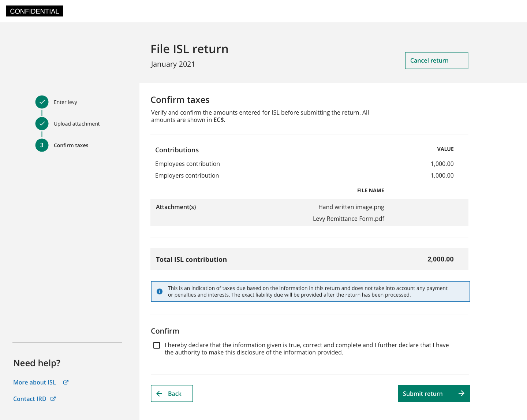This screenshot has width=527, height=420.
Task: Tick the declaration confirmation checkbox
Action: click(157, 345)
